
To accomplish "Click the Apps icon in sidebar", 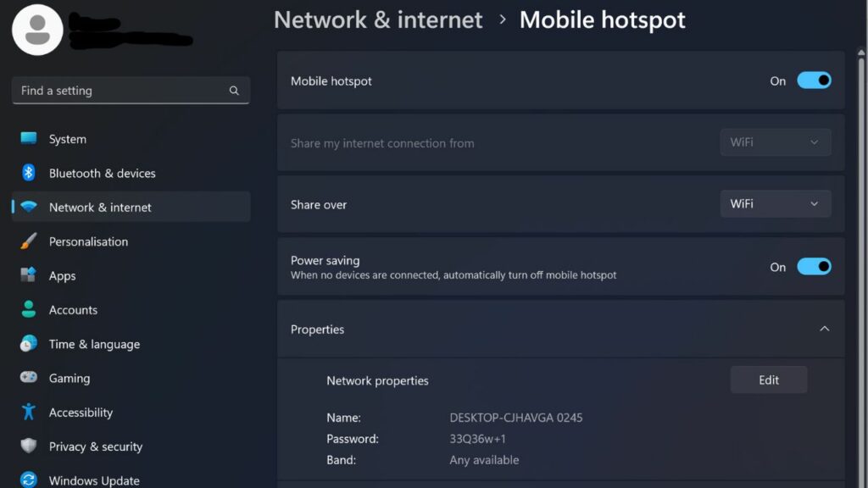I will click(29, 275).
